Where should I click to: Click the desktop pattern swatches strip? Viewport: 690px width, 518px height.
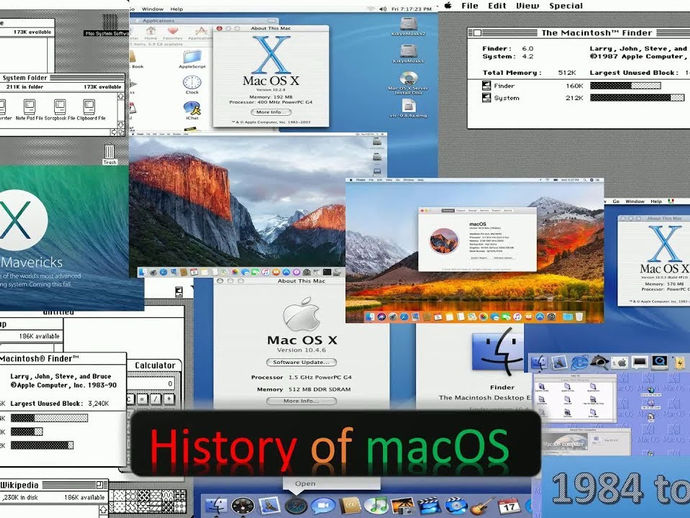pos(147,501)
